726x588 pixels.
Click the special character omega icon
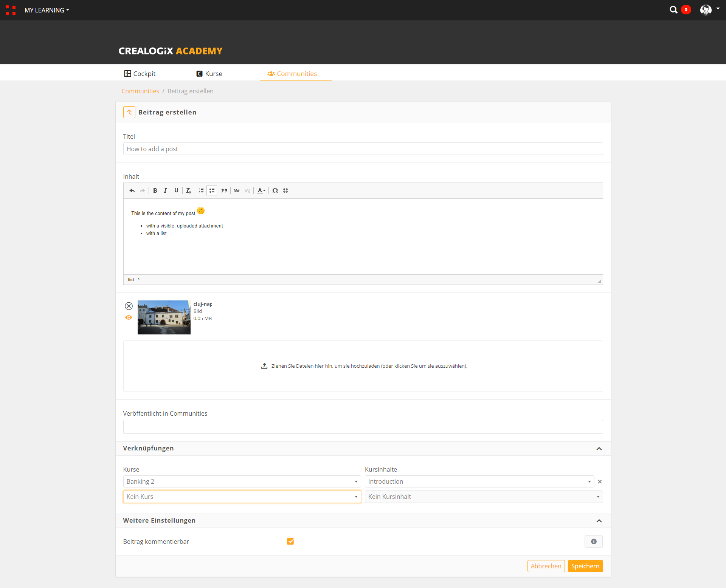pos(275,190)
